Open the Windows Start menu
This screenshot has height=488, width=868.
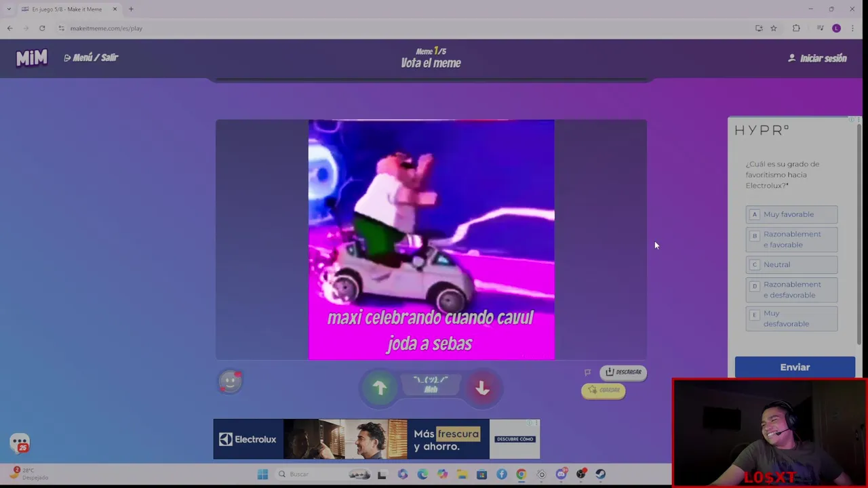click(x=262, y=474)
